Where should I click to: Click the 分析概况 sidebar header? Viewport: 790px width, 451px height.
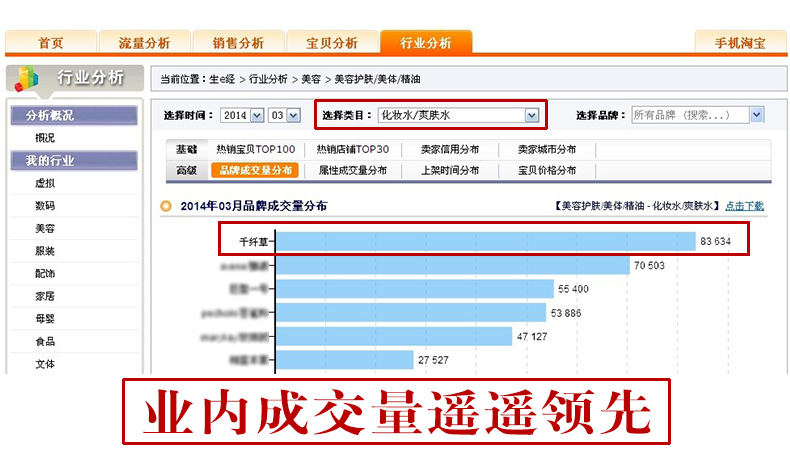pos(74,115)
